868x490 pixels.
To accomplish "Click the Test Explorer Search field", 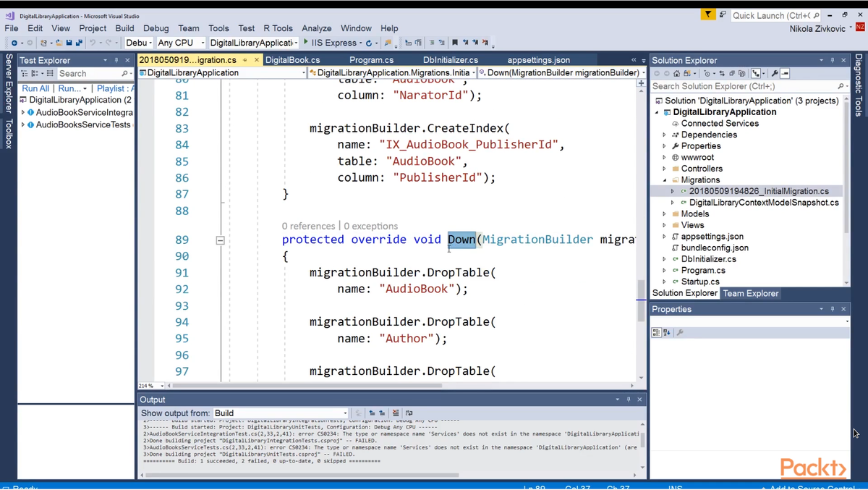I will click(94, 73).
